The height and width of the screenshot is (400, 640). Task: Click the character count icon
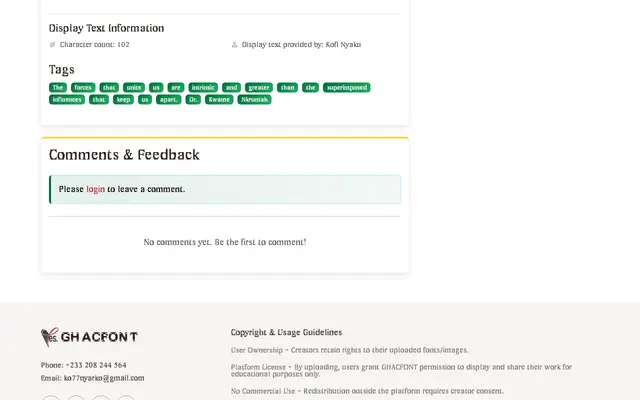pyautogui.click(x=52, y=44)
